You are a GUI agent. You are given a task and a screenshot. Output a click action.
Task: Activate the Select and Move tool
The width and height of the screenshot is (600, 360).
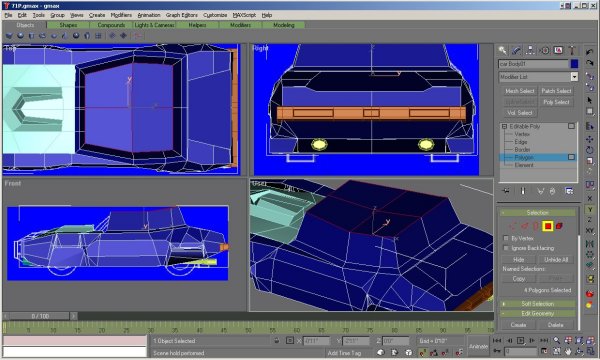(590, 138)
